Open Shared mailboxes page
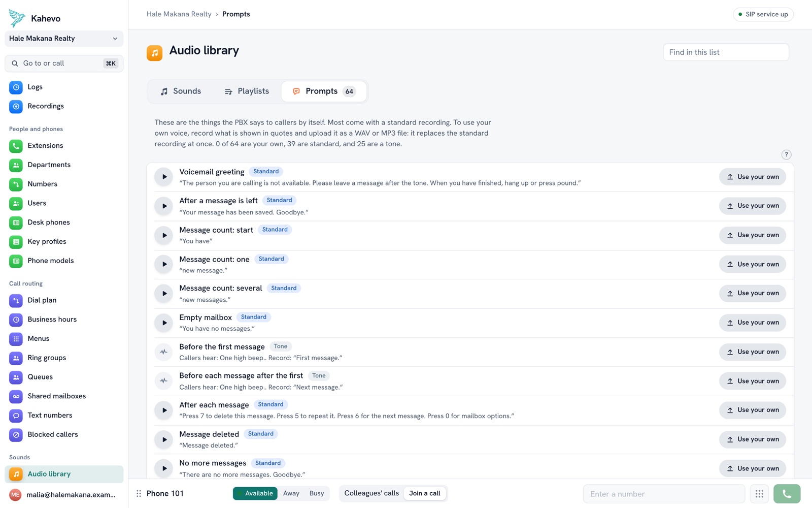This screenshot has width=812, height=508. [x=64, y=396]
